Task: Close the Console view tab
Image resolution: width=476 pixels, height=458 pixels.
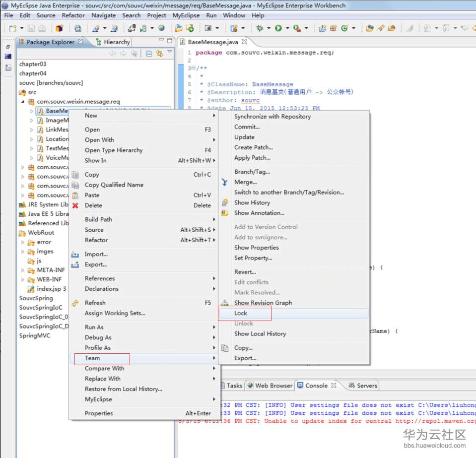Action: pyautogui.click(x=334, y=385)
